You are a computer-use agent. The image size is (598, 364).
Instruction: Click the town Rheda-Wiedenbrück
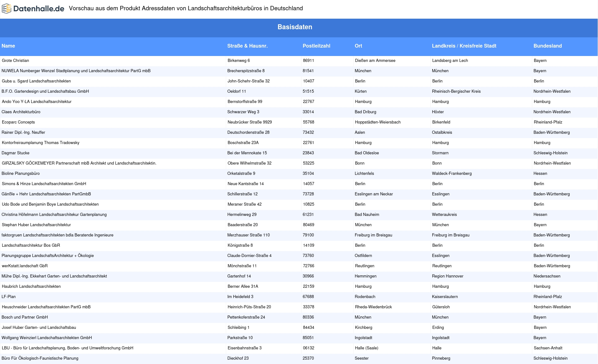point(373,307)
